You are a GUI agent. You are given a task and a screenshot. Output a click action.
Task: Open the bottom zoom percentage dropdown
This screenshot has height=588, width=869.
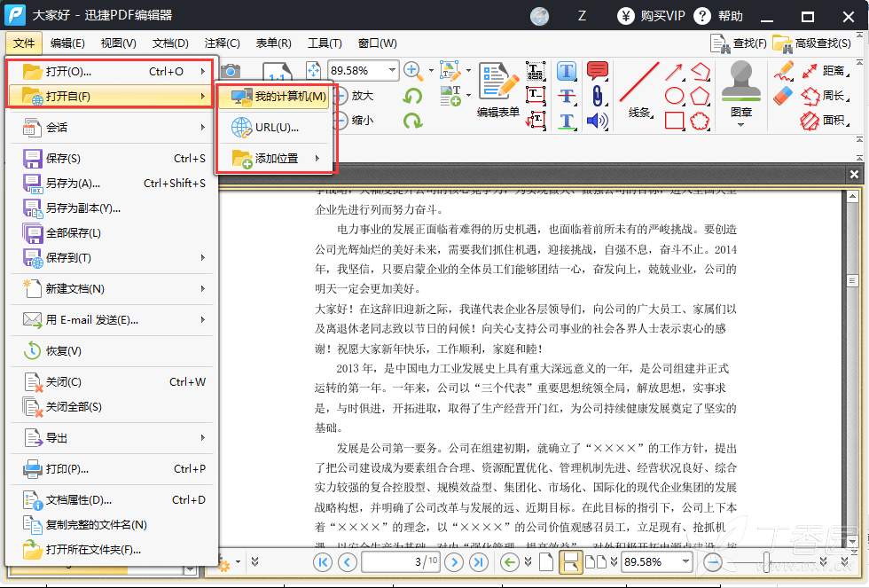[686, 562]
